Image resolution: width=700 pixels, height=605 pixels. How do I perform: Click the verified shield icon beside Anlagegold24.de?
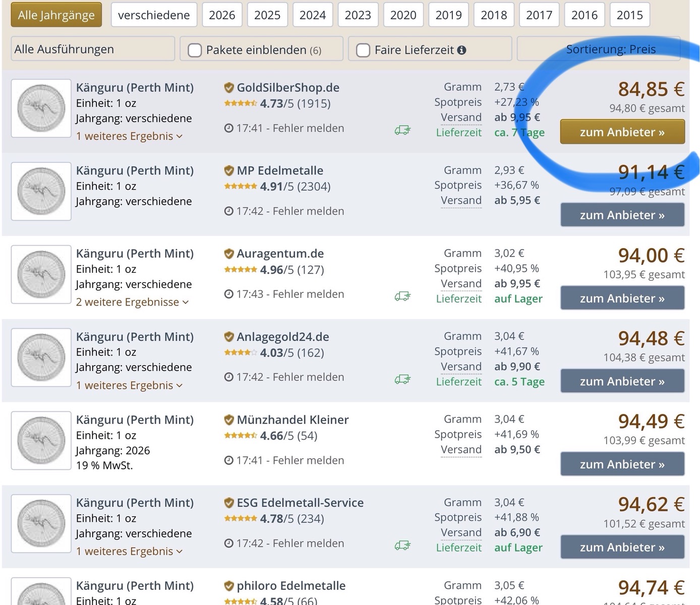click(229, 337)
